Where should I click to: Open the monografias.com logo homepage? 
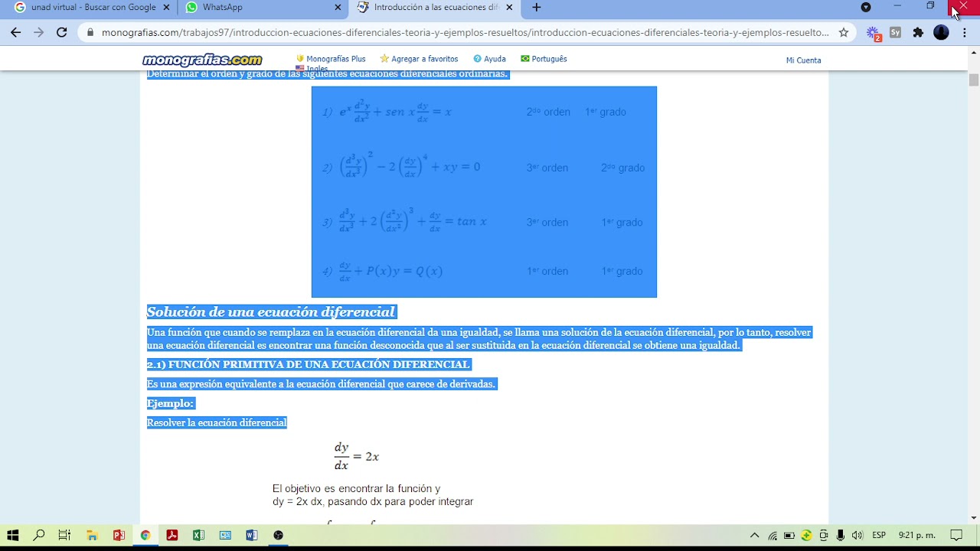pyautogui.click(x=202, y=60)
